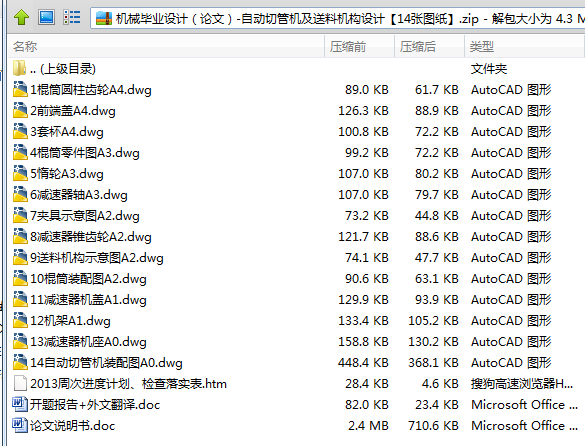585x446 pixels.
Task: Select file name 开题报告+外文翻译.doc
Action: (x=95, y=405)
